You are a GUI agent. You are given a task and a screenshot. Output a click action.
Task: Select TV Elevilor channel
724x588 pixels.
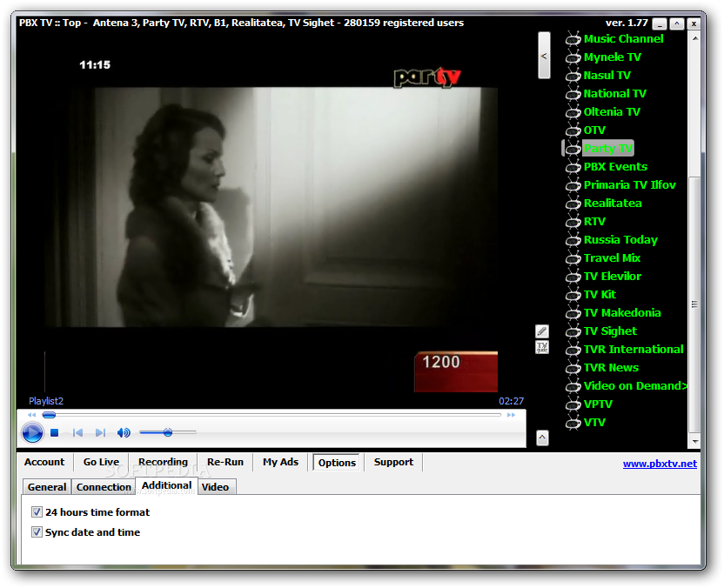[x=613, y=277]
